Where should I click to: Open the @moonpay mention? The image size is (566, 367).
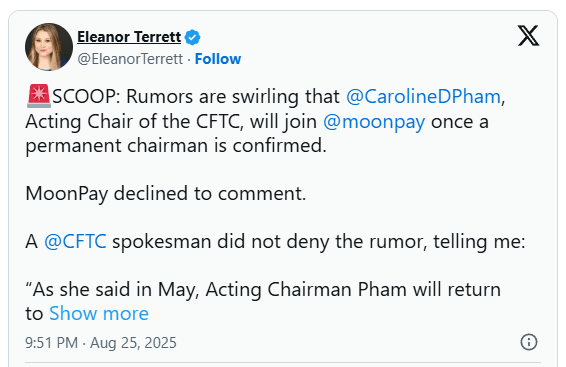click(x=374, y=122)
